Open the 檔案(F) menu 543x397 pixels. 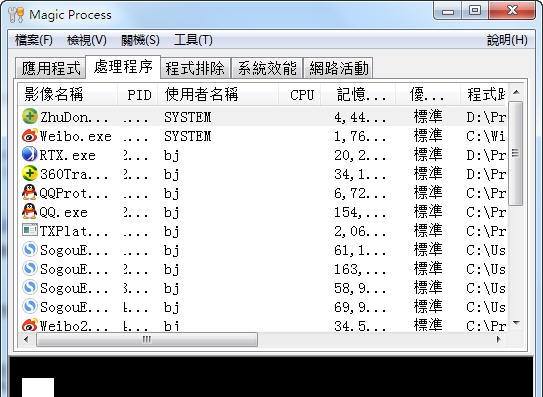pos(34,40)
